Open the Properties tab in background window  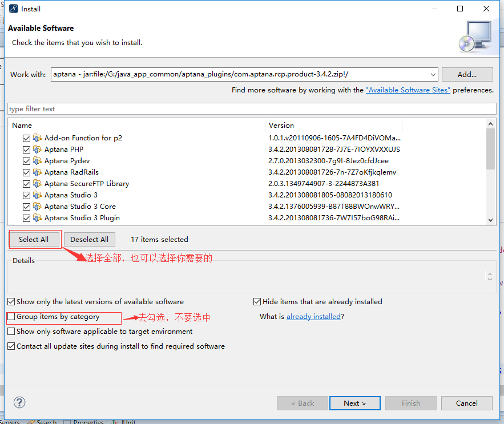pos(84,421)
